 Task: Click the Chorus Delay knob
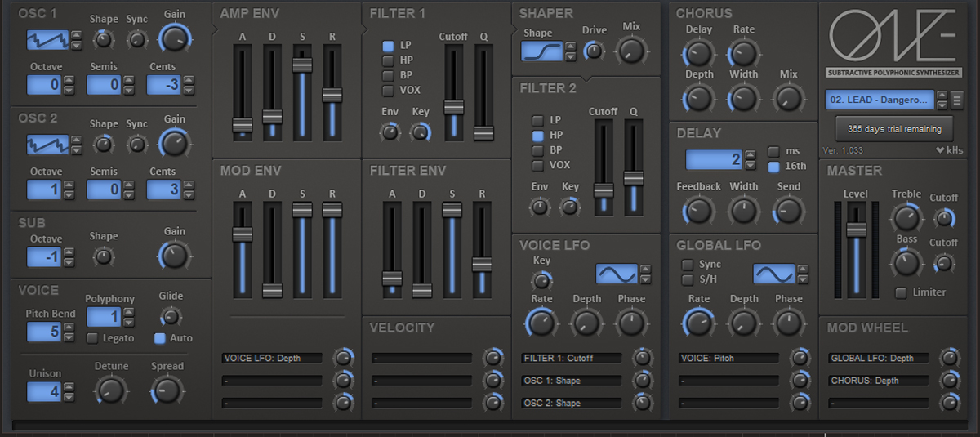697,54
